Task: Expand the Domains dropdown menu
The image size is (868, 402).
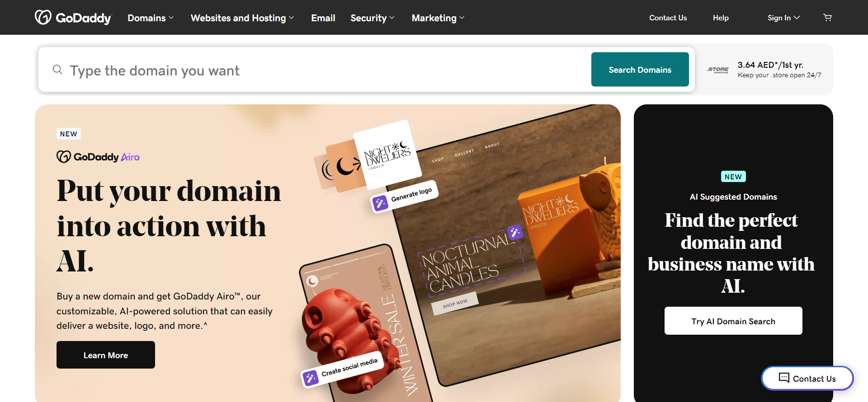Action: click(151, 18)
